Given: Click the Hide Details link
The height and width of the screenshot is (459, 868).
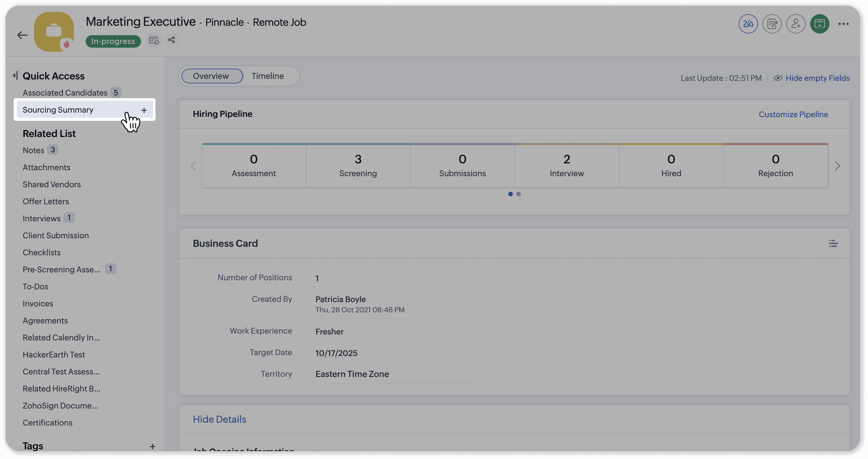Looking at the screenshot, I should click(x=219, y=419).
